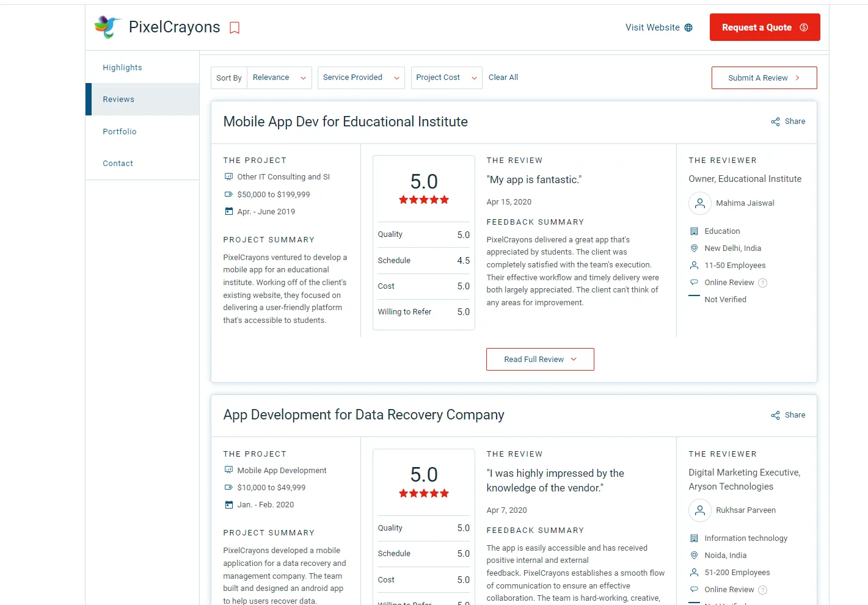This screenshot has width=868, height=605.
Task: Click the five-star rating on Educational Institute review
Action: tap(424, 200)
